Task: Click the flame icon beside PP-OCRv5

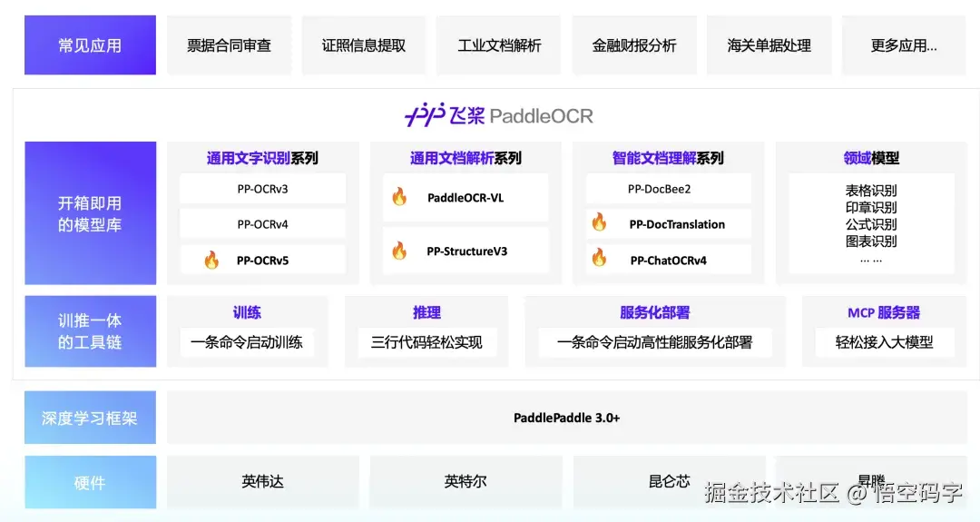Action: click(211, 260)
